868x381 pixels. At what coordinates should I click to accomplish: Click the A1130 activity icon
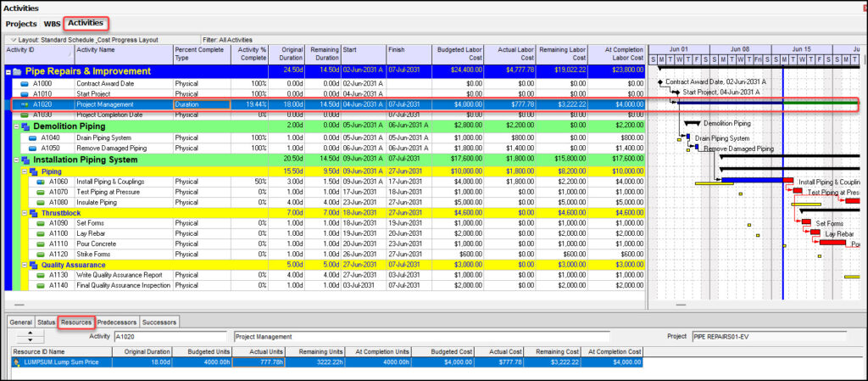[41, 275]
